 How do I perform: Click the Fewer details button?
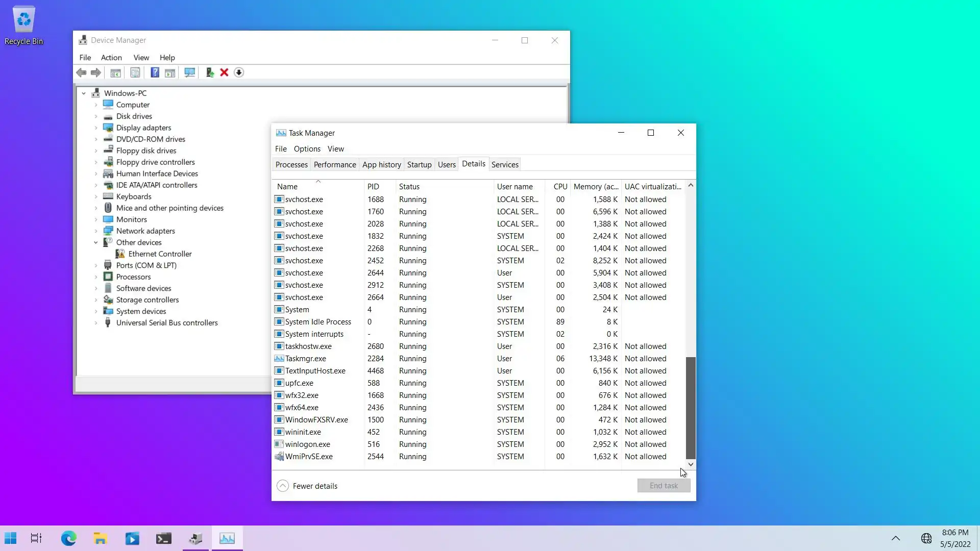[308, 486]
